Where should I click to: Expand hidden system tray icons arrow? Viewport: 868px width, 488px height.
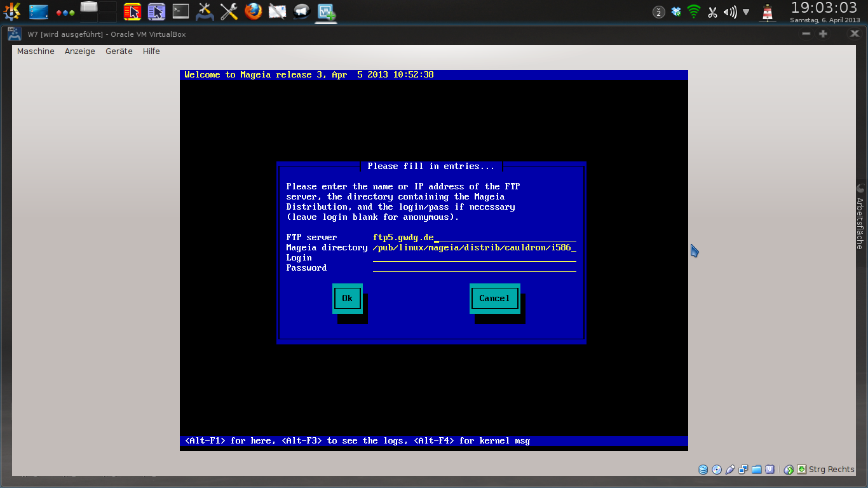(746, 12)
